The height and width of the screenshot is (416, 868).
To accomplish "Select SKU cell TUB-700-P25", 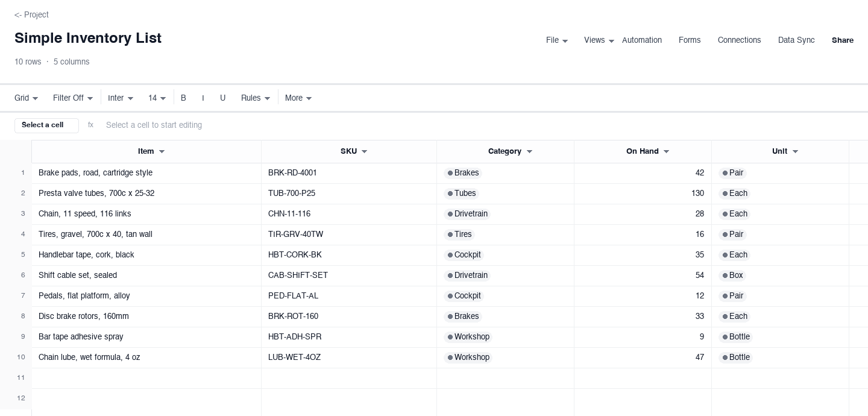I will (x=349, y=194).
